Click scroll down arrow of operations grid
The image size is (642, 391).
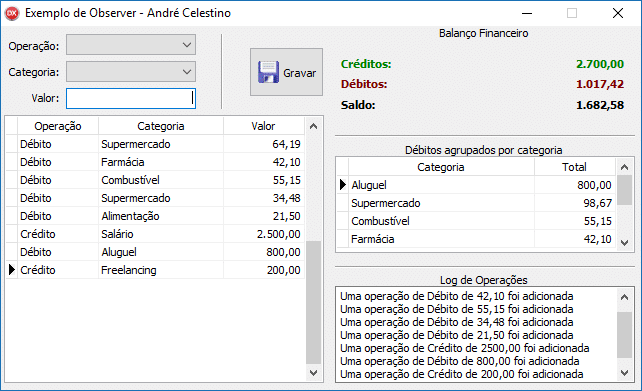tap(314, 373)
